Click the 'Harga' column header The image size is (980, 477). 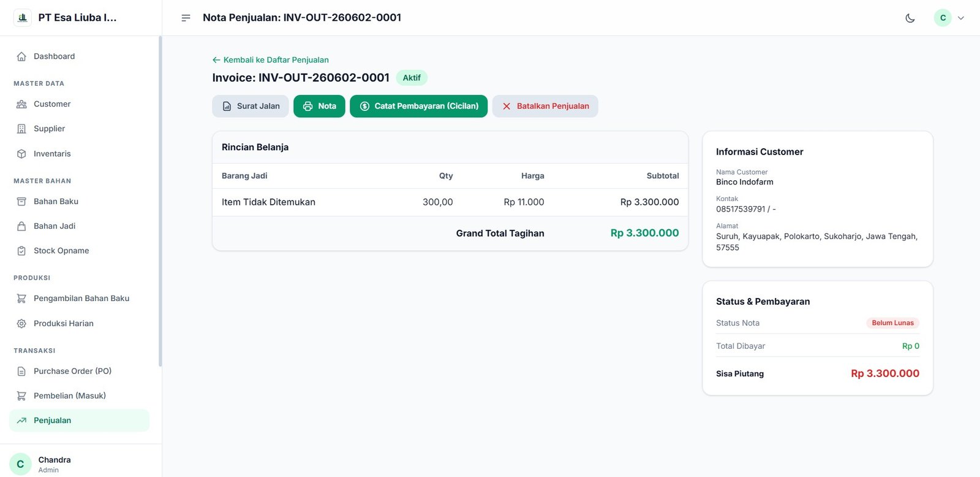click(533, 176)
